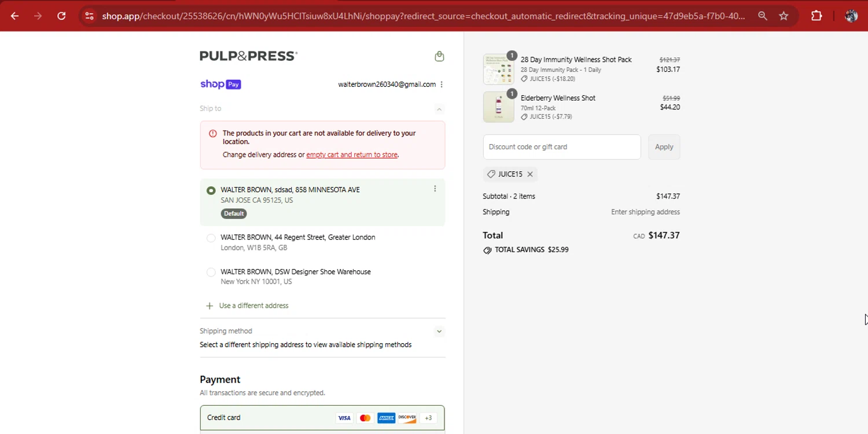Click the $103.17 discounted price
868x434 pixels.
pos(668,69)
